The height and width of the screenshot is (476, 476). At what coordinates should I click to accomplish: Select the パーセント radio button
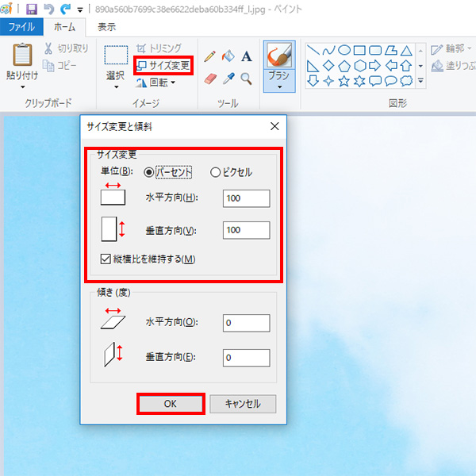[x=149, y=172]
